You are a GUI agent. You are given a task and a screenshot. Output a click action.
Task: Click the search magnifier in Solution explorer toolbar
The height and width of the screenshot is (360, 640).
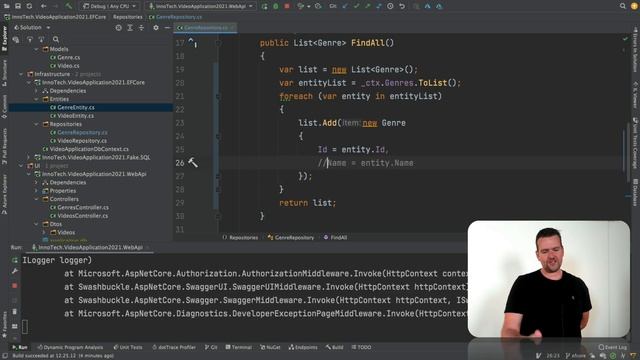[56, 40]
